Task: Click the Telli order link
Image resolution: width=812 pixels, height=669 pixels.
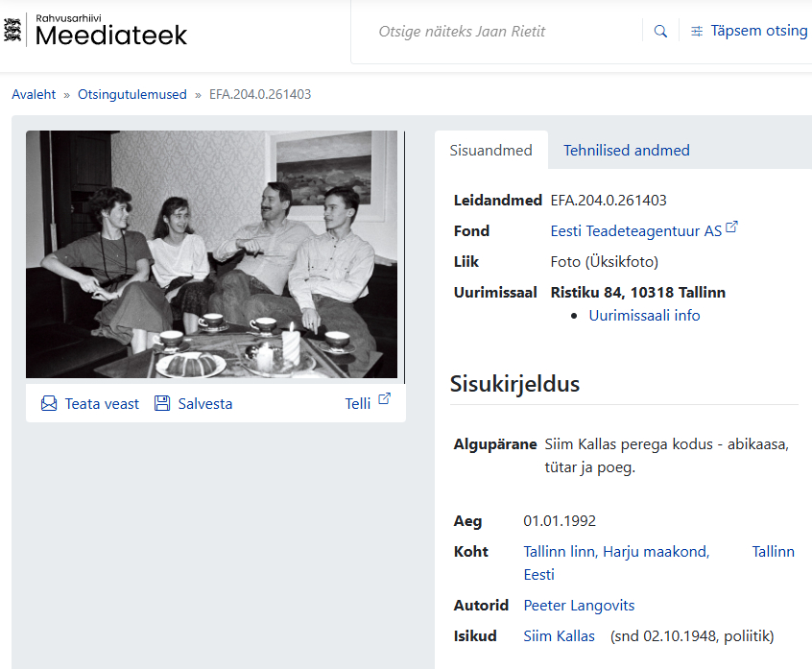Action: click(357, 404)
